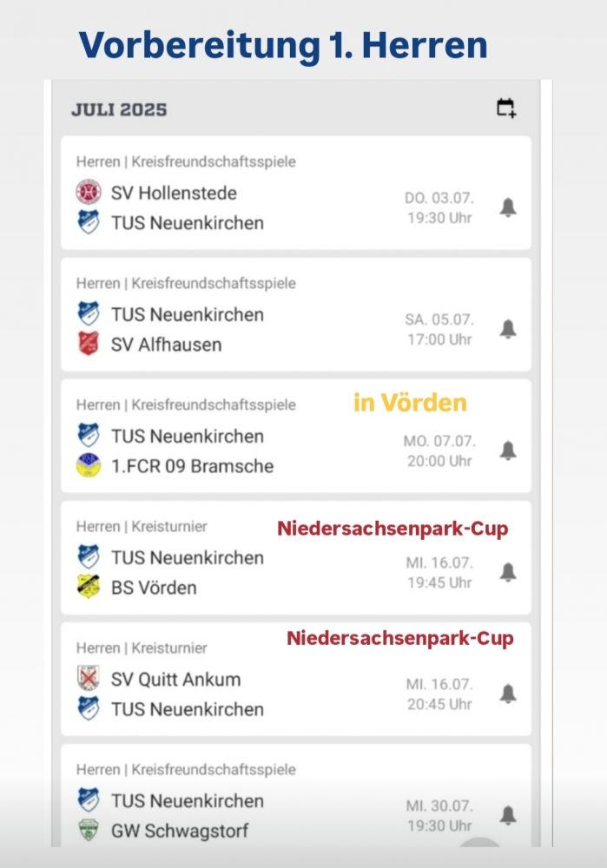Toggle bell for SV Hollenstede match
The image size is (607, 868).
point(508,207)
